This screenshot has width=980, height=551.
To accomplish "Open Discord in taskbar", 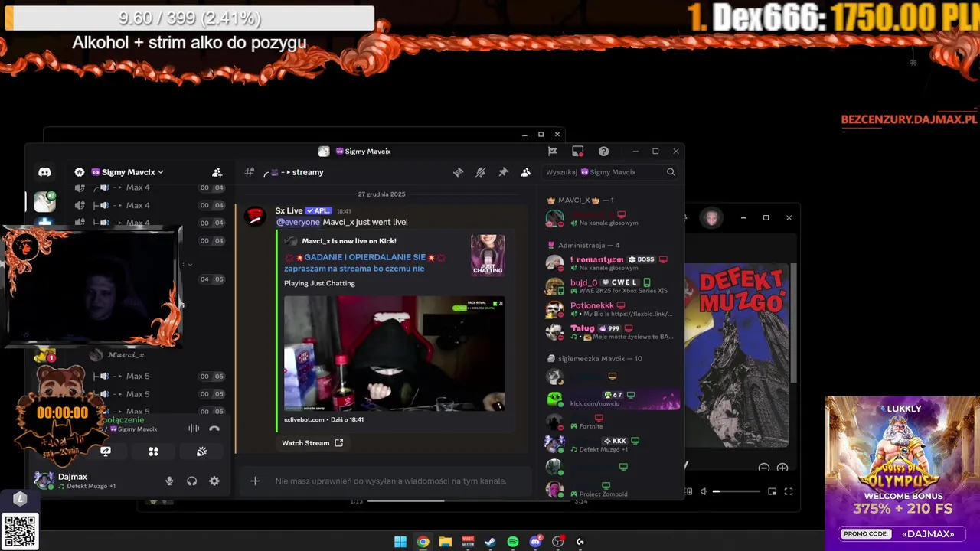I will [x=535, y=542].
